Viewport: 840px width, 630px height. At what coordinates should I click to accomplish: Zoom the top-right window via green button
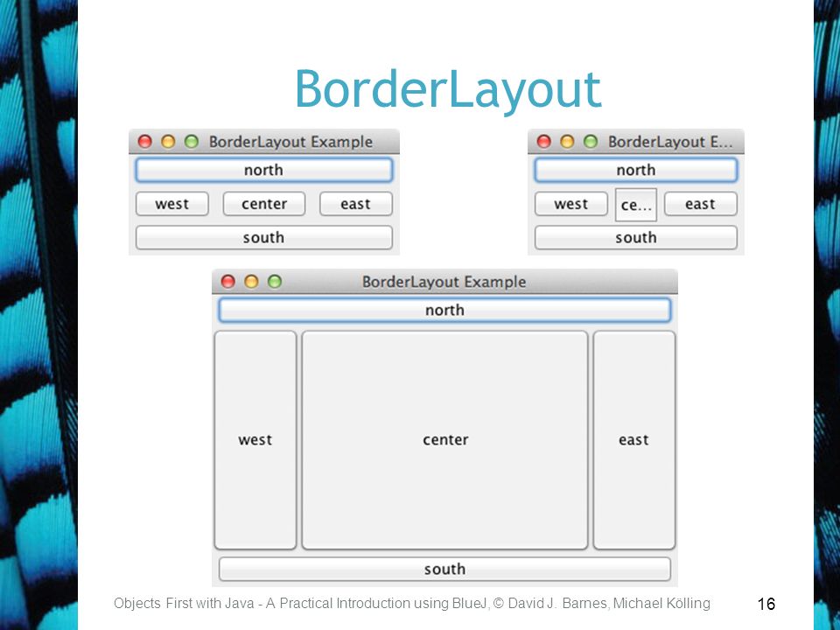click(591, 142)
